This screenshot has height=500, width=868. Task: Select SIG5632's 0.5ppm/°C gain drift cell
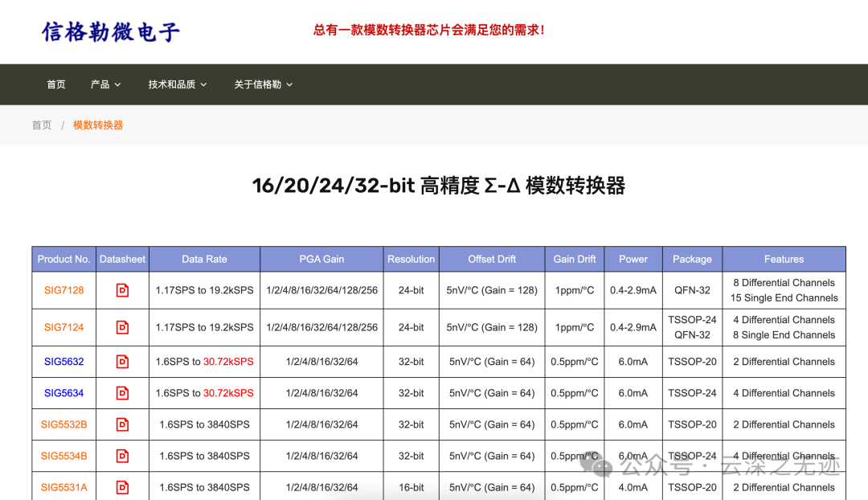point(575,362)
